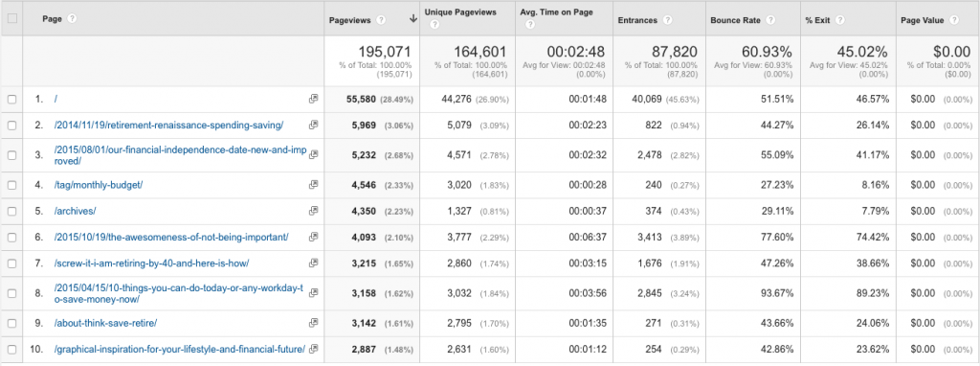Click the open-page icon for graphical-inspiration row

313,349
